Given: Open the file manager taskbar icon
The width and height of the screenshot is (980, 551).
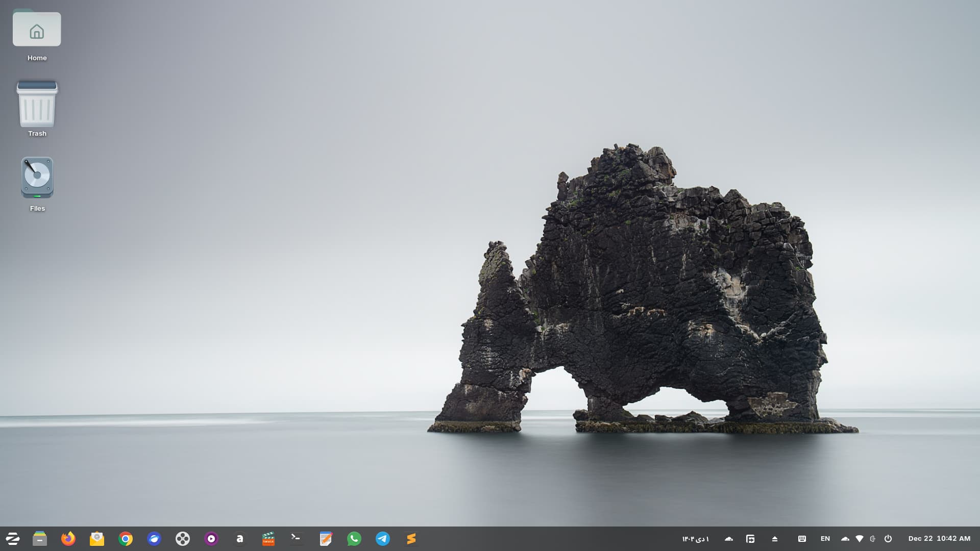Looking at the screenshot, I should click(39, 539).
